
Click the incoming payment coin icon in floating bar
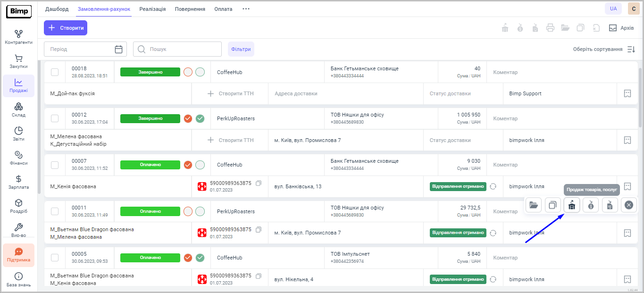591,205
